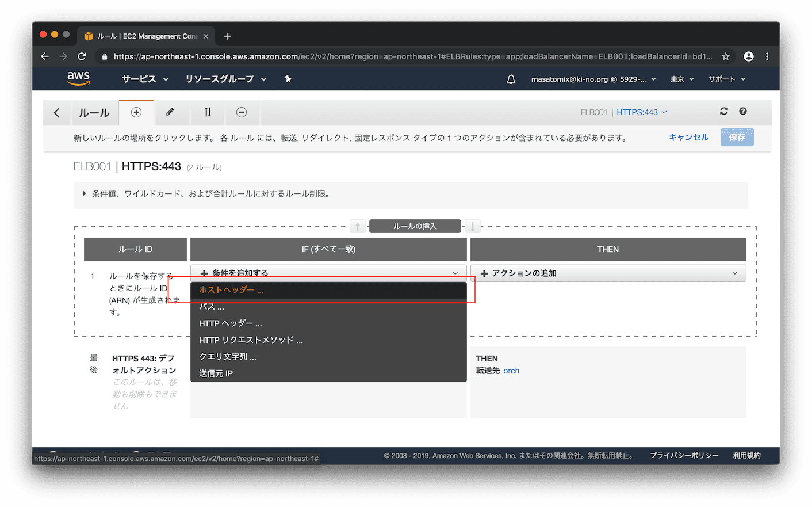Open the サービス menu
The height and width of the screenshot is (507, 812).
(x=145, y=79)
